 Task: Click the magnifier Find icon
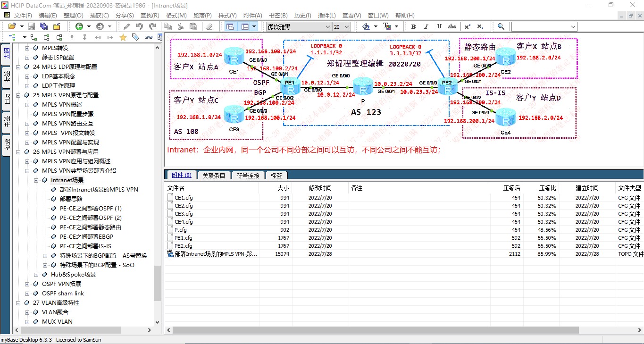click(501, 26)
